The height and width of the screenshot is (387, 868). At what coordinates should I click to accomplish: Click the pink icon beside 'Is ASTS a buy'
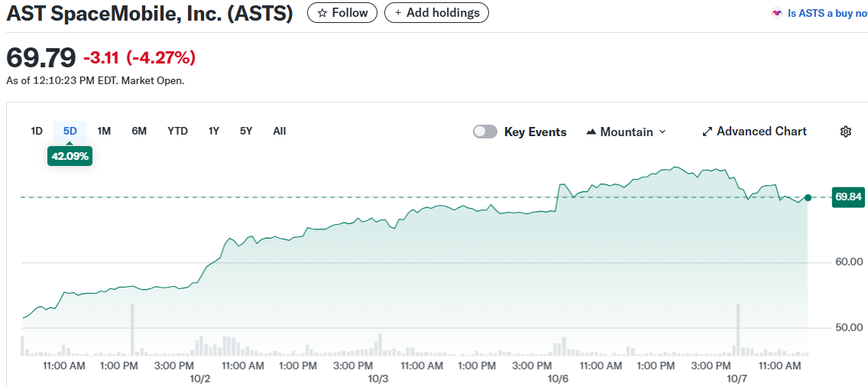point(777,13)
